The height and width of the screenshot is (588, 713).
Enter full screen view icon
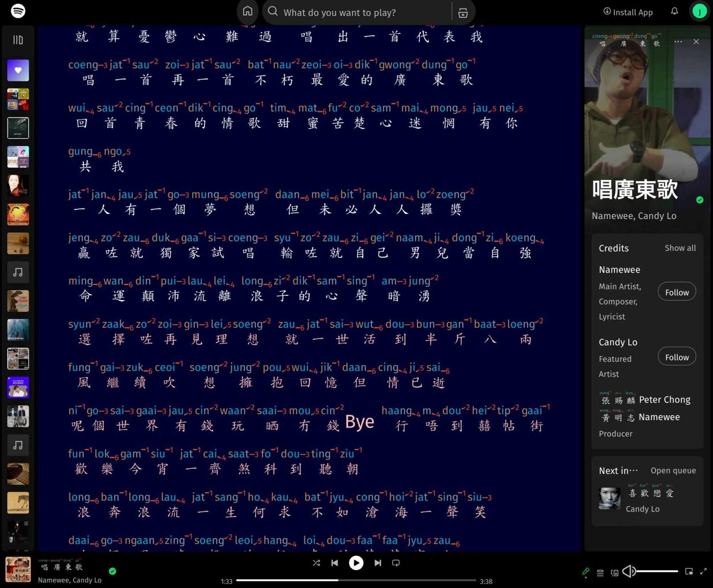click(704, 571)
